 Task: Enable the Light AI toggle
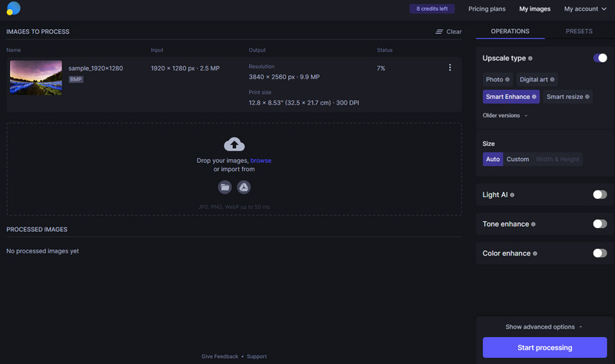click(x=600, y=195)
